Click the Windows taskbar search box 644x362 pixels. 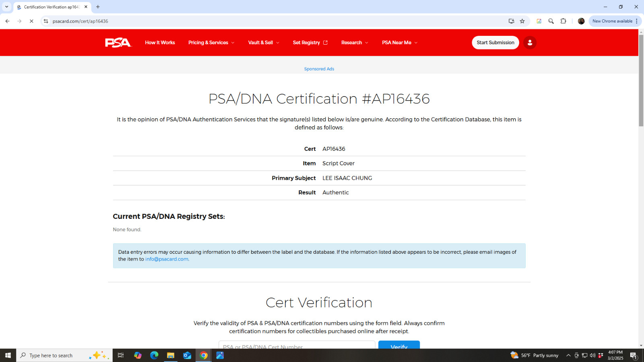coord(64,356)
